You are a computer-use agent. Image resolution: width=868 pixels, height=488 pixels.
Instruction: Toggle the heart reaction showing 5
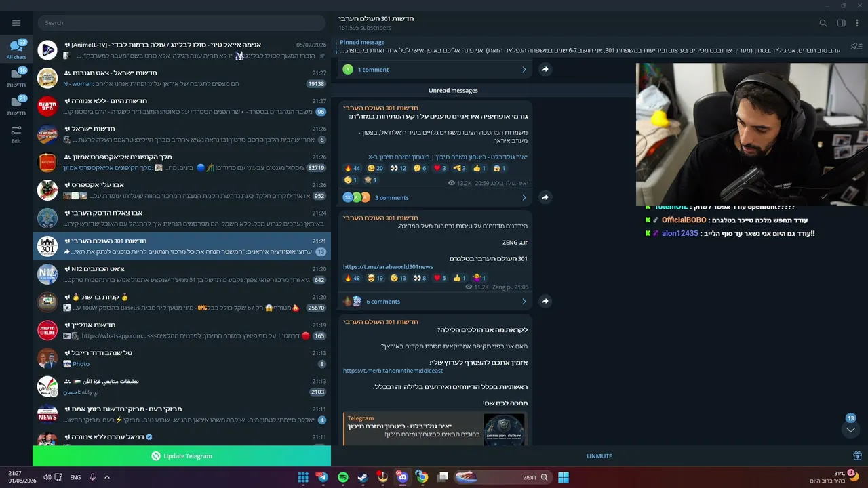(440, 278)
